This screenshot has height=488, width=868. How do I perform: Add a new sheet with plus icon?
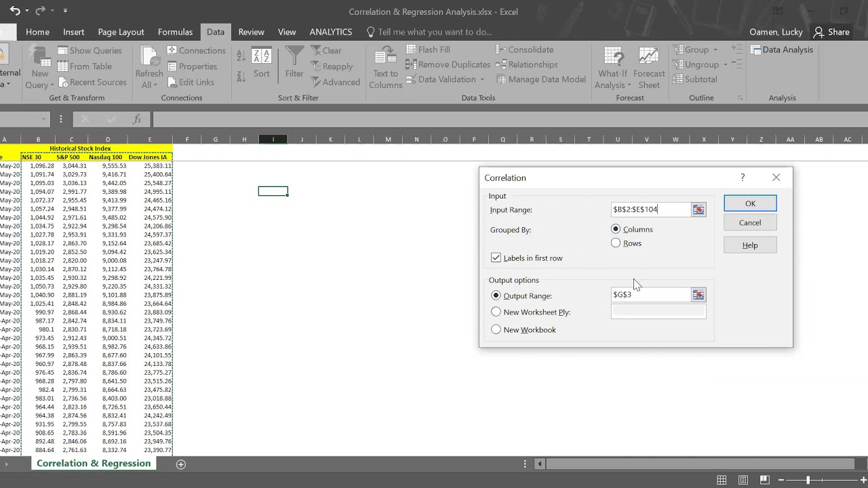pyautogui.click(x=181, y=464)
